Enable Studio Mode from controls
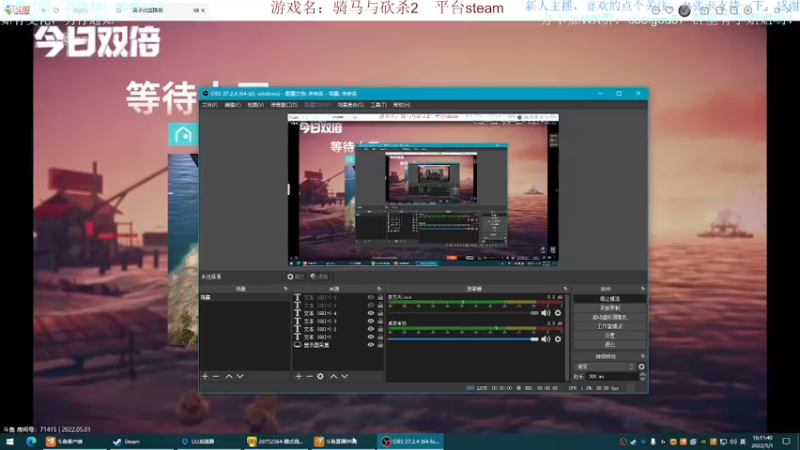This screenshot has height=450, width=800. (x=610, y=327)
